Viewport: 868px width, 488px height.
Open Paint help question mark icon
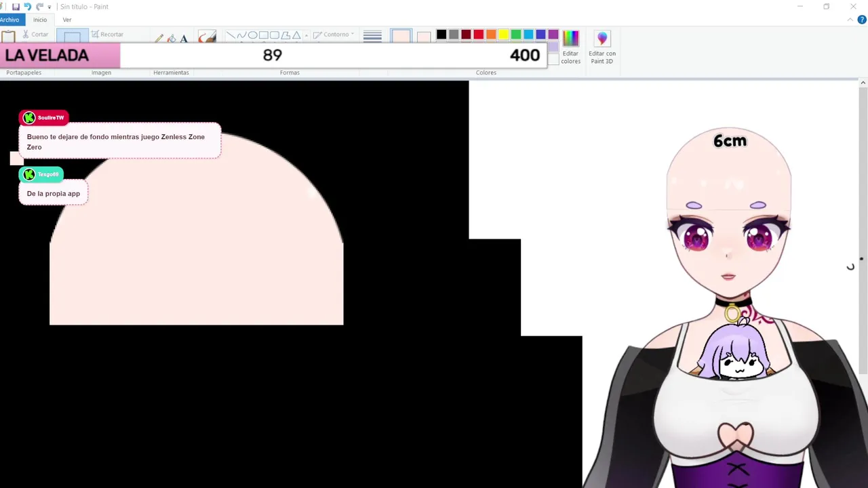pyautogui.click(x=862, y=20)
